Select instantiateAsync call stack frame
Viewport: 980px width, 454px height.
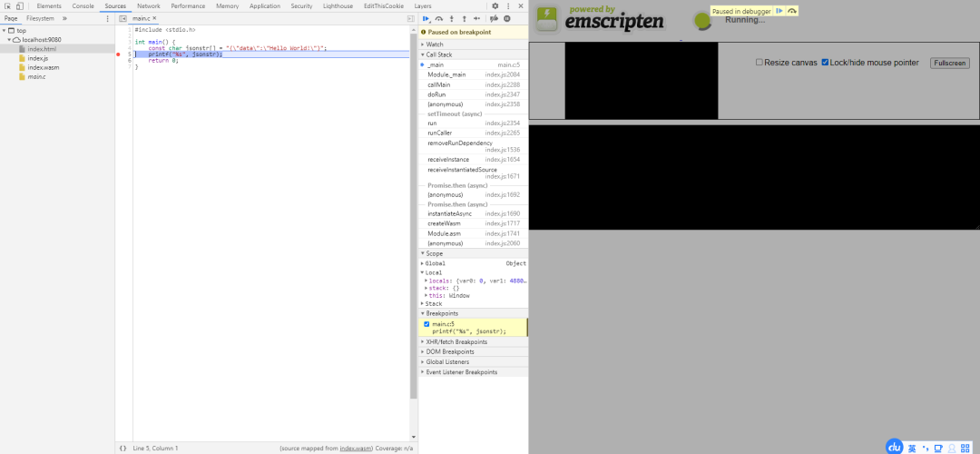click(x=473, y=214)
